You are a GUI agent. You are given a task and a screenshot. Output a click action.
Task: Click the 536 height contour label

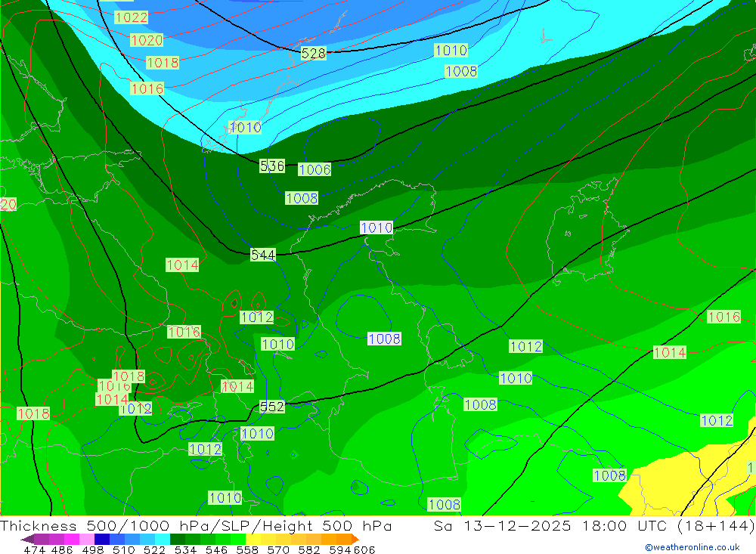pyautogui.click(x=272, y=166)
